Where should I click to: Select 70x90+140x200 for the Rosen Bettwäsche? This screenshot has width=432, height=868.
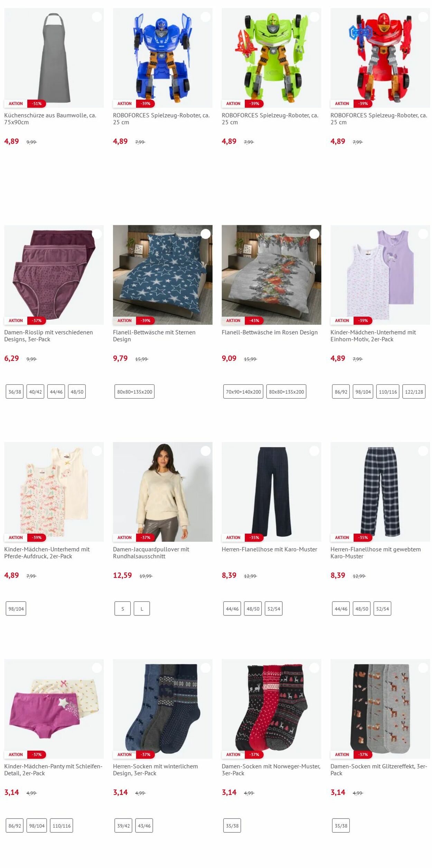(243, 392)
